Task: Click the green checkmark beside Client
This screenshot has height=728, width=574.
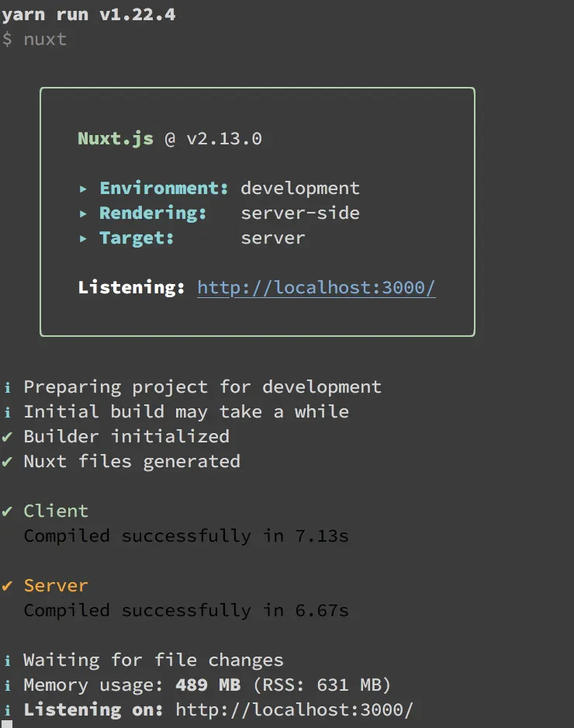Action: [6, 511]
